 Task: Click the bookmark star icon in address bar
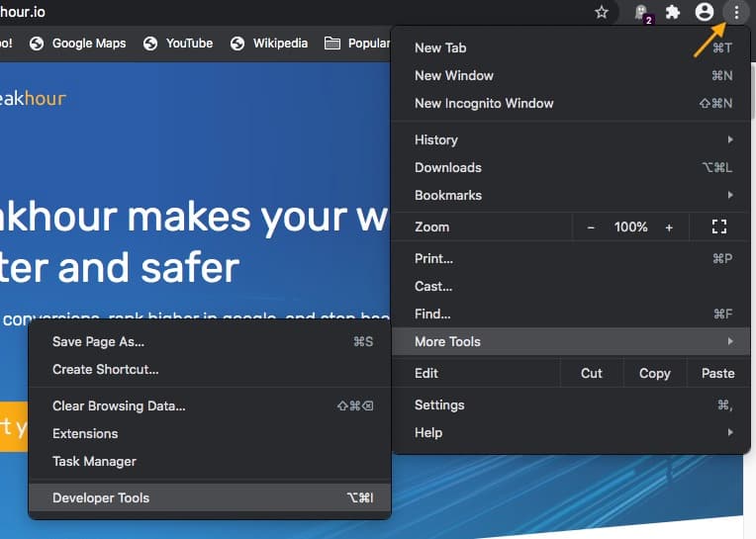click(602, 12)
